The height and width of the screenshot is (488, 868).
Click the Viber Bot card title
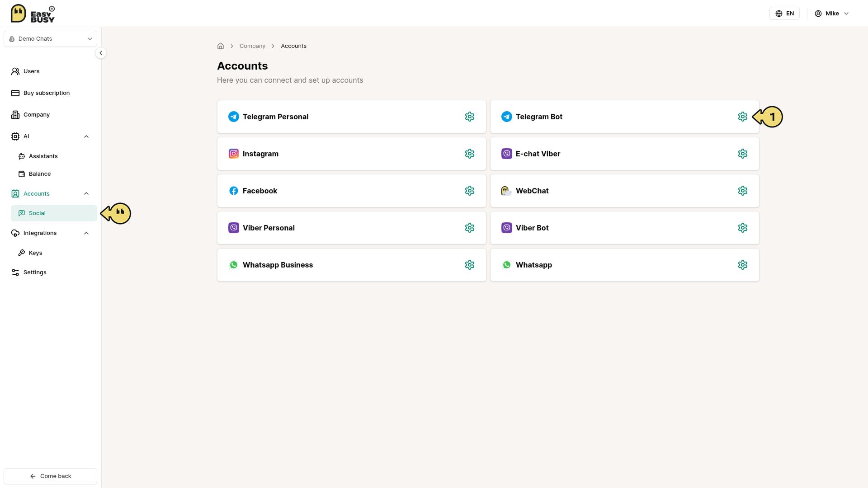point(532,228)
